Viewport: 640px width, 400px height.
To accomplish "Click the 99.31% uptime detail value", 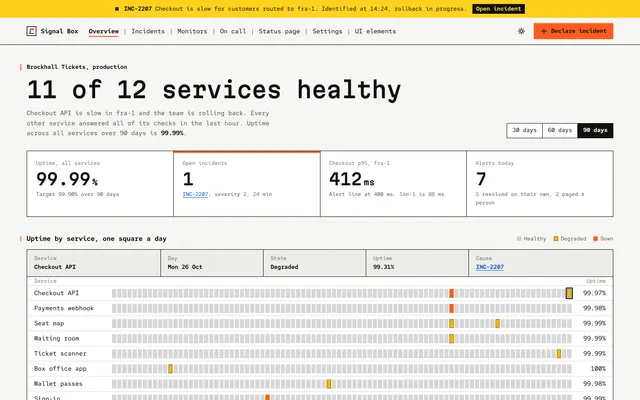I will pyautogui.click(x=383, y=267).
